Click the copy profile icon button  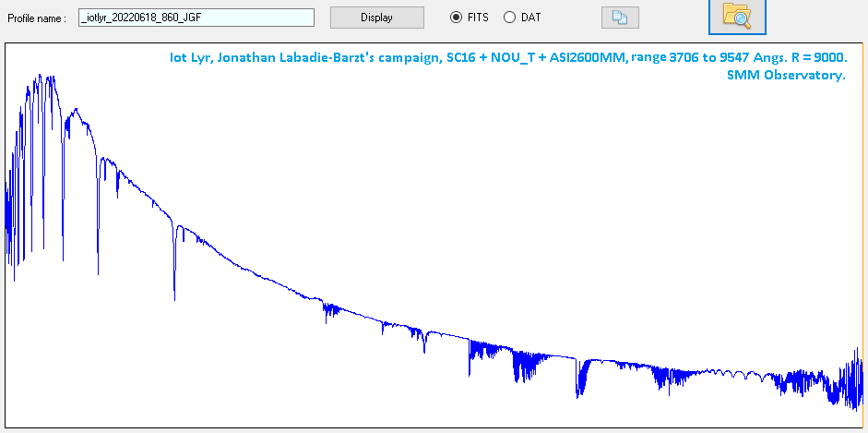[619, 18]
